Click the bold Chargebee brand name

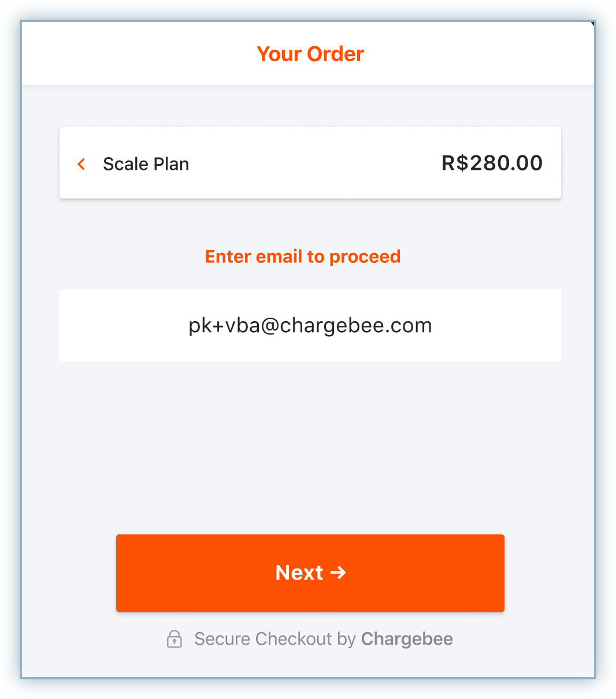[x=407, y=639]
